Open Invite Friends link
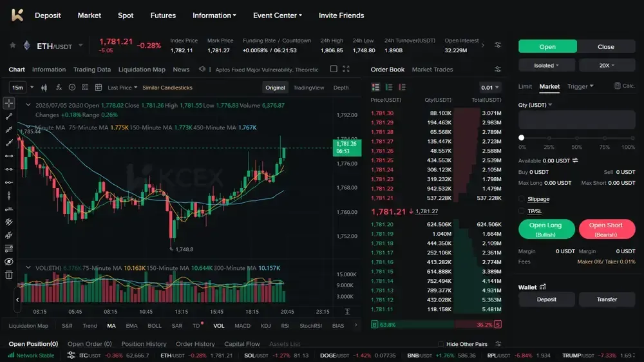The image size is (644, 362). tap(341, 15)
